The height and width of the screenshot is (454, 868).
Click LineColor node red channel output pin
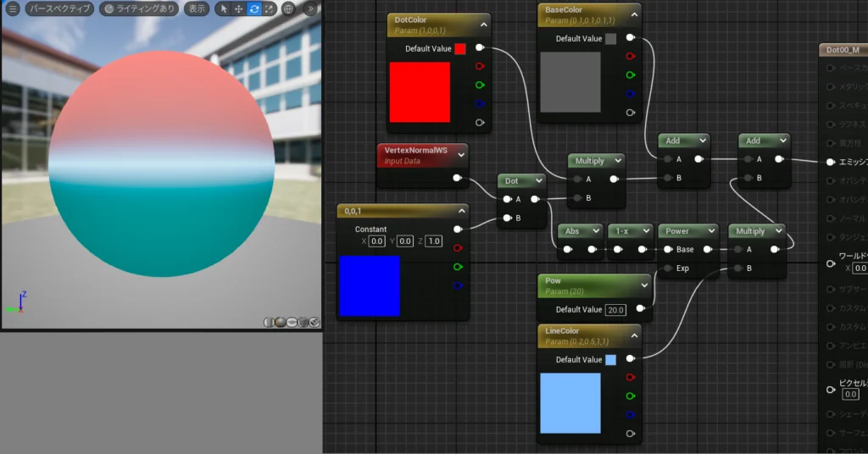[x=630, y=377]
